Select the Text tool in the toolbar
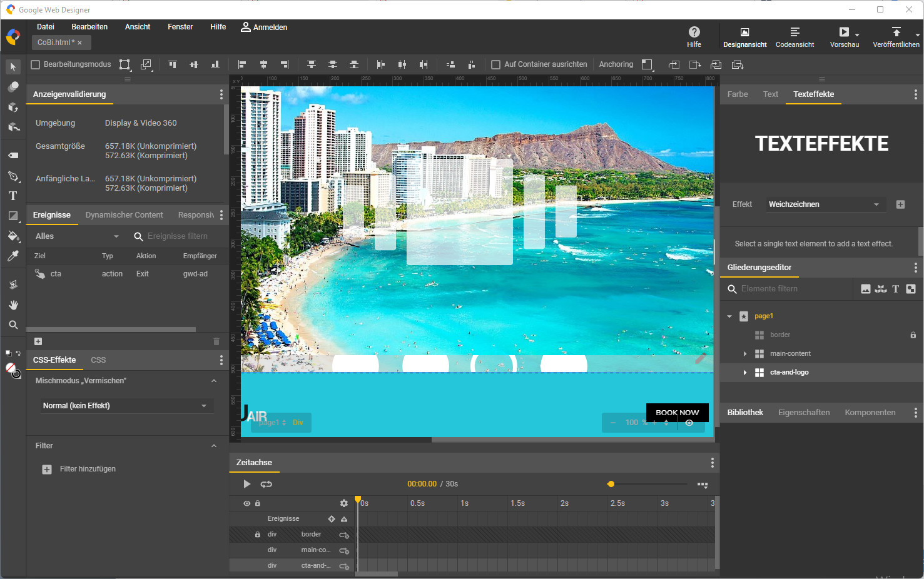The width and height of the screenshot is (924, 579). (13, 195)
